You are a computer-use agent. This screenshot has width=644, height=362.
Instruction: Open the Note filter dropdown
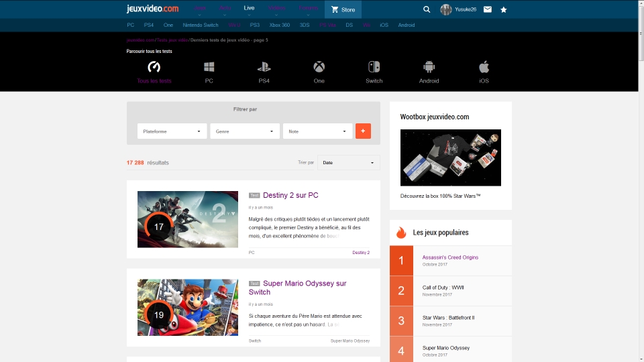tap(317, 131)
